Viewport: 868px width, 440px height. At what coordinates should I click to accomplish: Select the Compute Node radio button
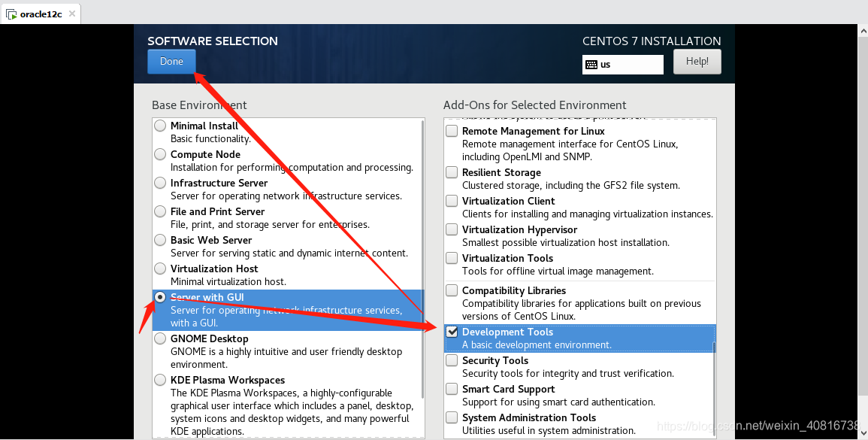tap(160, 154)
